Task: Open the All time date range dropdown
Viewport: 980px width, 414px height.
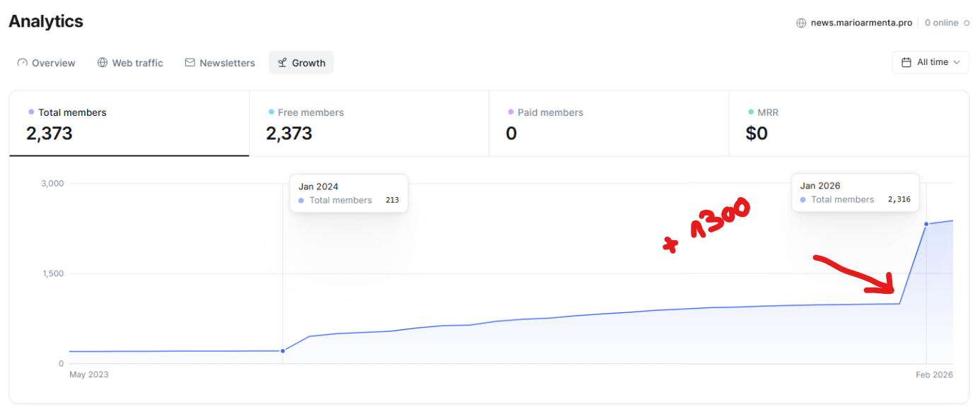Action: pyautogui.click(x=931, y=62)
